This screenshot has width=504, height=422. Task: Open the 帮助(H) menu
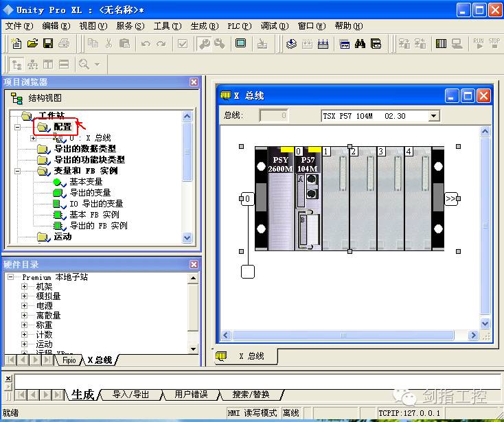coord(349,25)
